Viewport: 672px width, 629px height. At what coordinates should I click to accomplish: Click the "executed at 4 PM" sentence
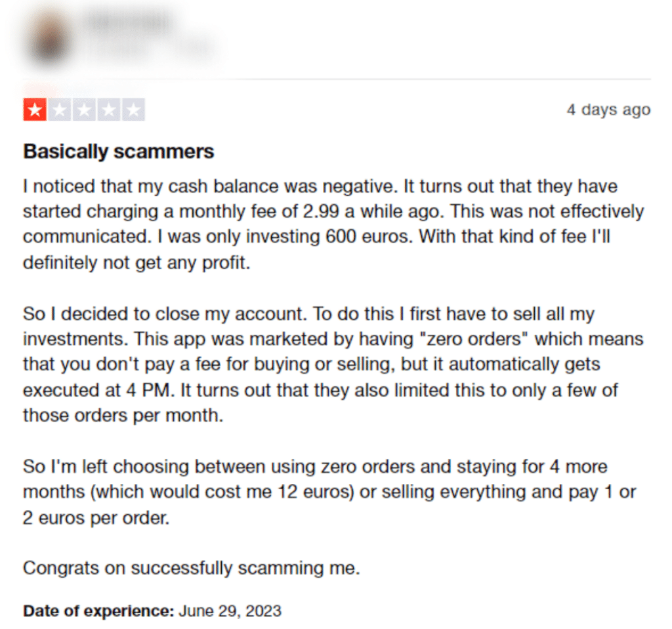[99, 390]
